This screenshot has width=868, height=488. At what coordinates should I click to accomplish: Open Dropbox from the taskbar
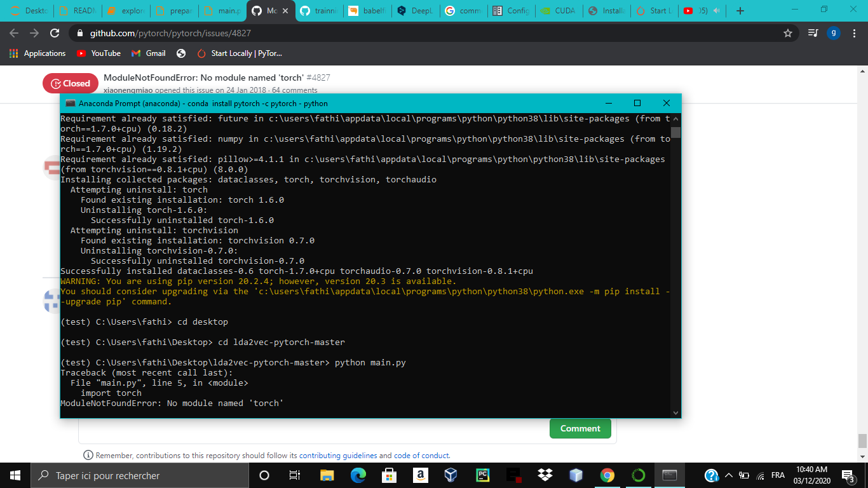point(545,475)
